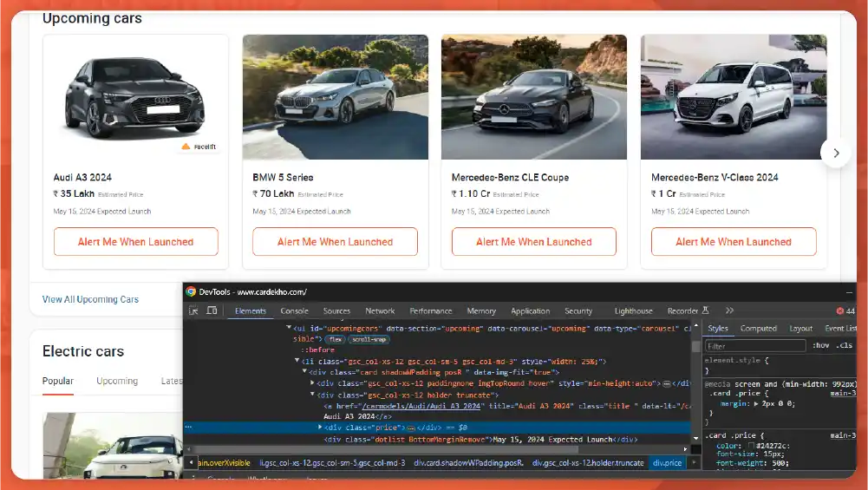Image resolution: width=868 pixels, height=490 pixels.
Task: Toggle the .cls class editor button
Action: pos(845,345)
